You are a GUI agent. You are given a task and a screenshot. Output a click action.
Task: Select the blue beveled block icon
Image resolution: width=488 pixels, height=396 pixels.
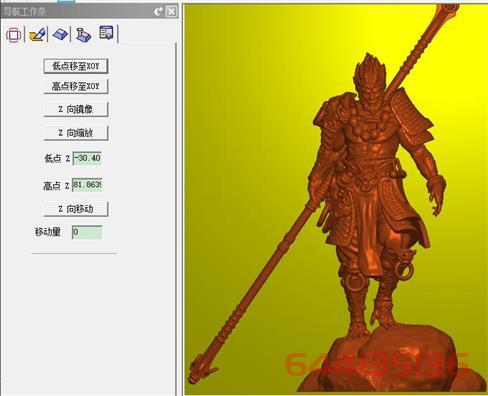coord(60,34)
